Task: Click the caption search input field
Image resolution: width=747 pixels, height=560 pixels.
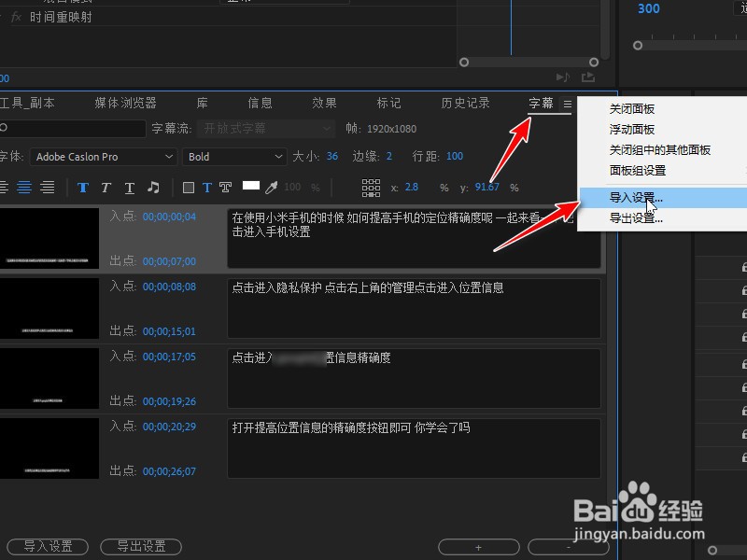Action: [73, 128]
